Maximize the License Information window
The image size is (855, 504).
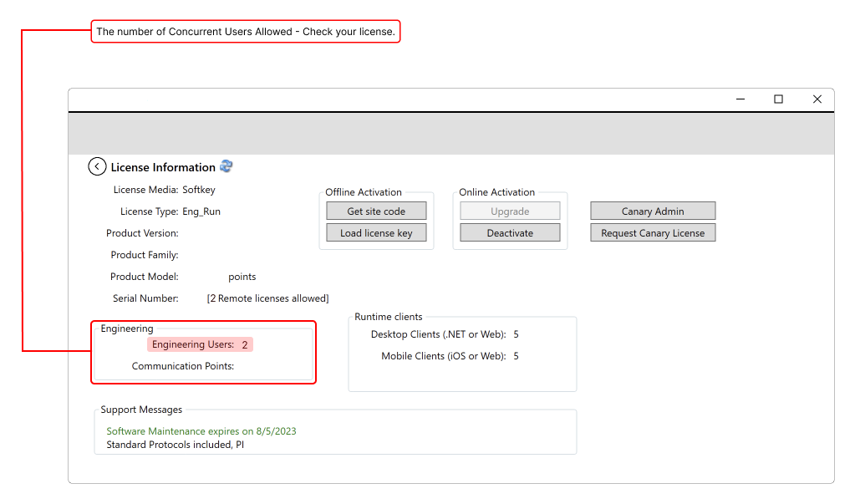coord(778,99)
